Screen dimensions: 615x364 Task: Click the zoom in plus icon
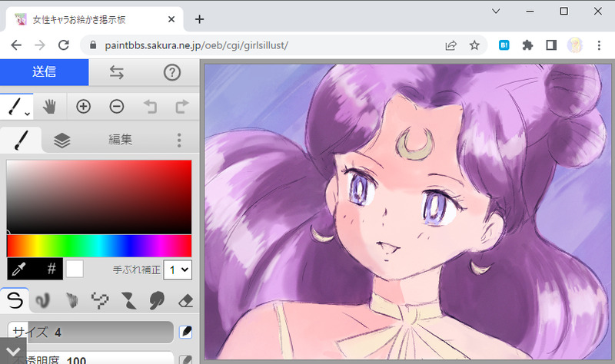tap(83, 107)
